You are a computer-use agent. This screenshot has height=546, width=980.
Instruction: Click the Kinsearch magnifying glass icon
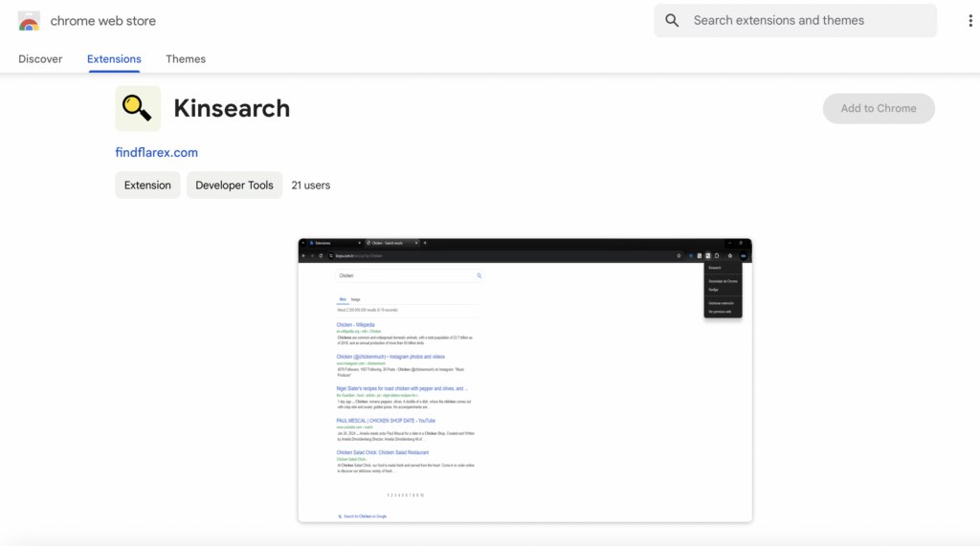pyautogui.click(x=138, y=108)
